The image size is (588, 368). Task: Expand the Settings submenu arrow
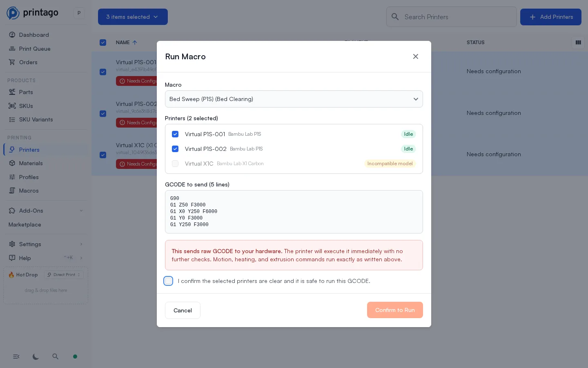(81, 244)
